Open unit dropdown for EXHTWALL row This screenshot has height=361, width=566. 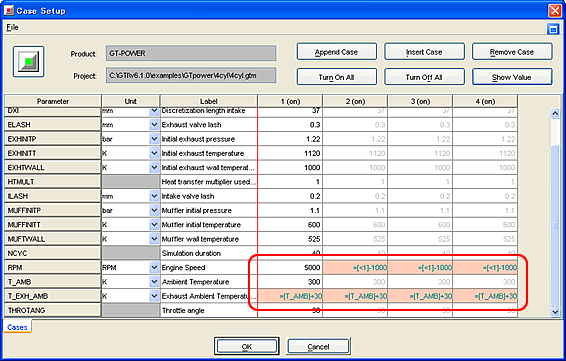click(x=154, y=168)
